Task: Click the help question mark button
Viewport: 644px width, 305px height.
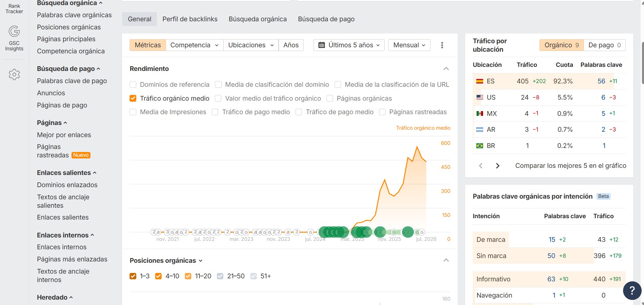Action: coord(632,290)
